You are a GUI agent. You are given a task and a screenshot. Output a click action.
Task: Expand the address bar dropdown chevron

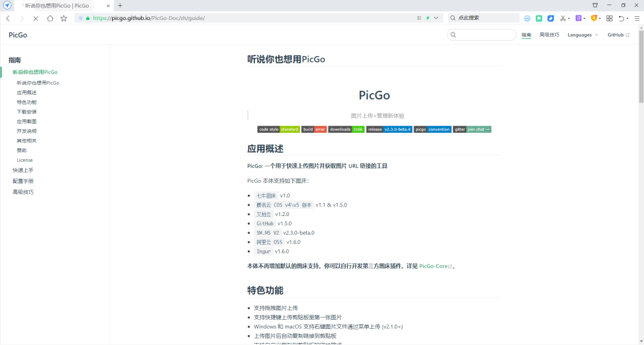[x=436, y=18]
